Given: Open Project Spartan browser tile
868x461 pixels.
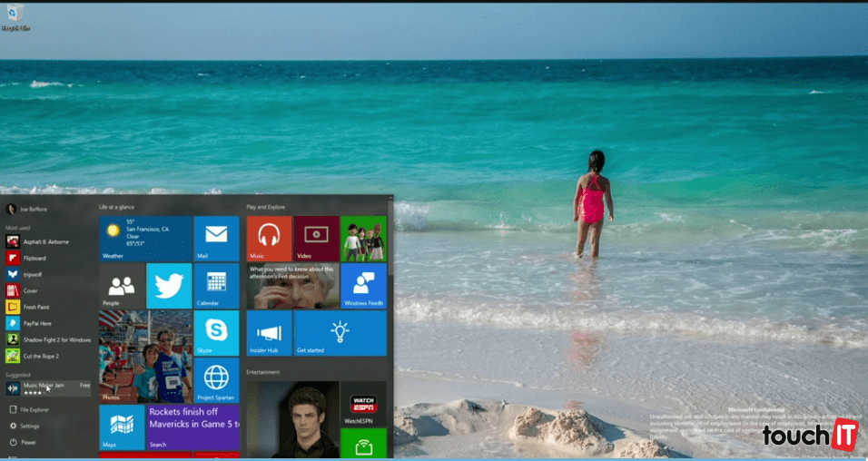Looking at the screenshot, I should point(215,380).
